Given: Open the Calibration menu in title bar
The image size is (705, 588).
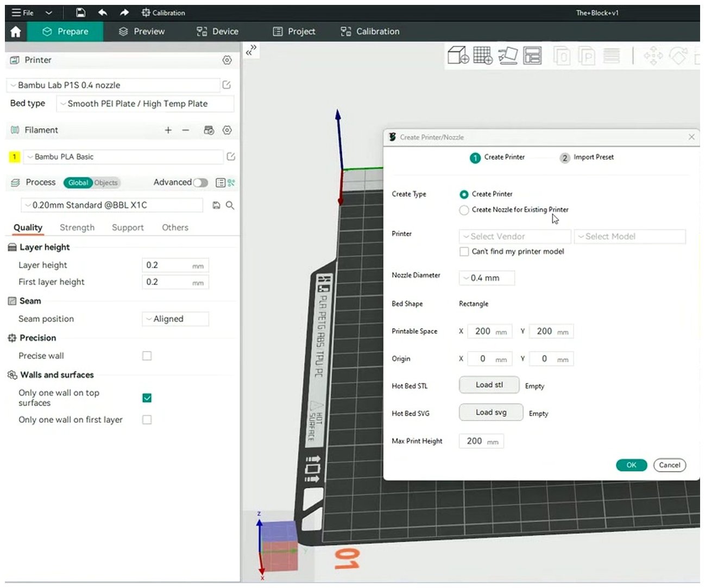Looking at the screenshot, I should tap(163, 12).
